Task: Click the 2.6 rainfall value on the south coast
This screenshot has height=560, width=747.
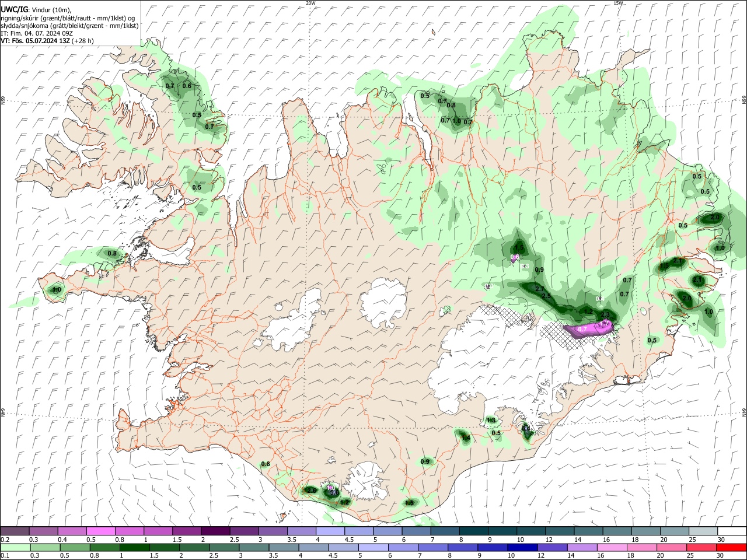Action: pyautogui.click(x=311, y=491)
